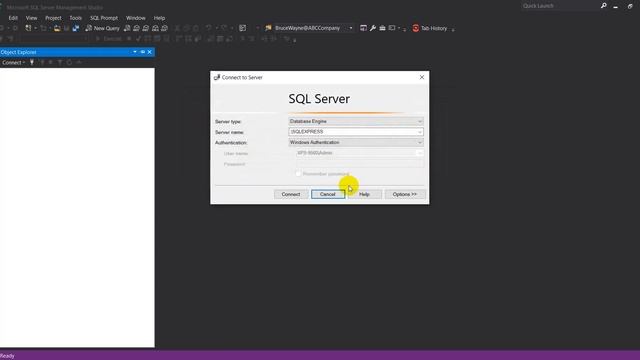Click the plug icon in Object Explorer toolbar
The width and height of the screenshot is (640, 360).
32,62
